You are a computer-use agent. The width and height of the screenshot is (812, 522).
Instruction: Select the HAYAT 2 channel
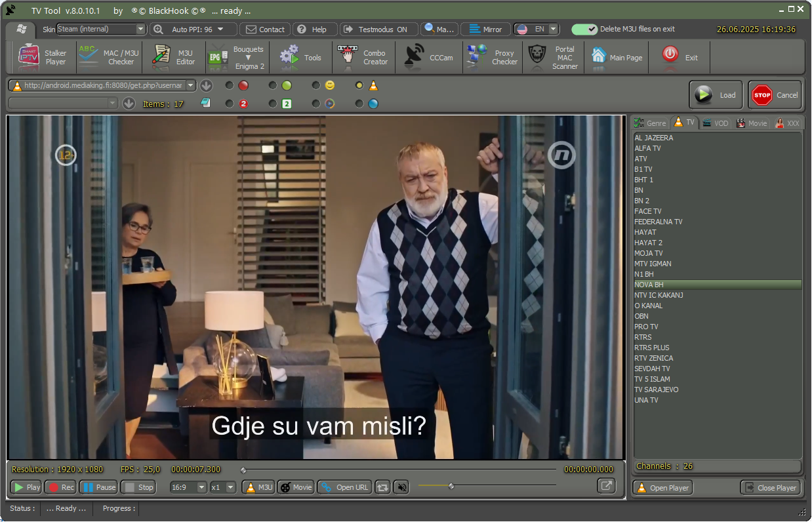click(717, 243)
